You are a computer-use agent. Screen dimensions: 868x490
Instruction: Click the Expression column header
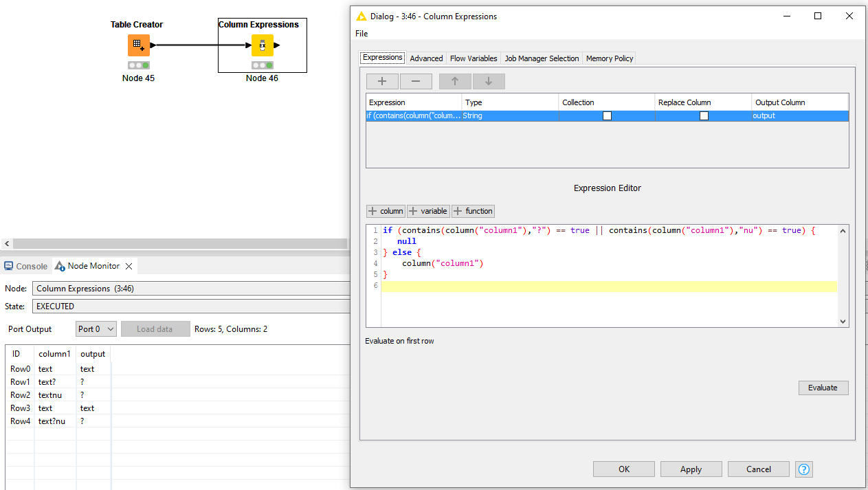[x=414, y=102]
